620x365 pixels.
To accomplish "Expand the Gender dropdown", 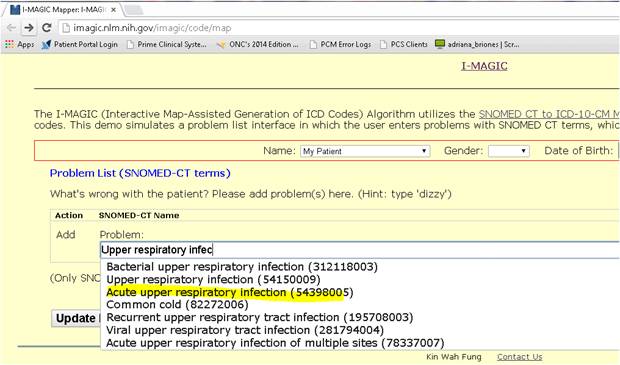I will coord(508,151).
